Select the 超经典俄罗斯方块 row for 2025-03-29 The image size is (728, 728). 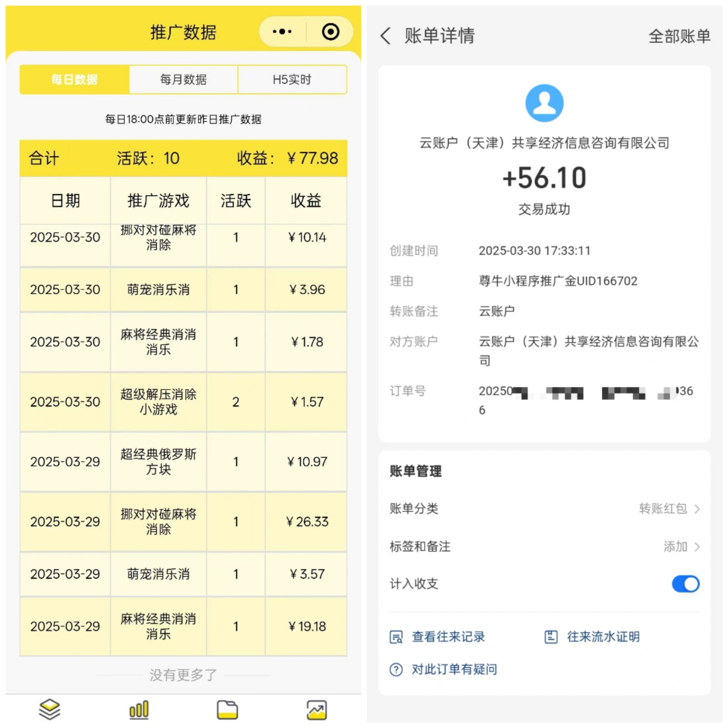click(x=183, y=462)
